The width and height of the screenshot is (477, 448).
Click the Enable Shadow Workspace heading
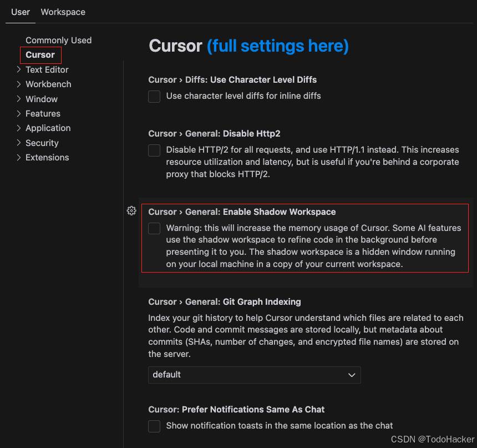coord(242,212)
